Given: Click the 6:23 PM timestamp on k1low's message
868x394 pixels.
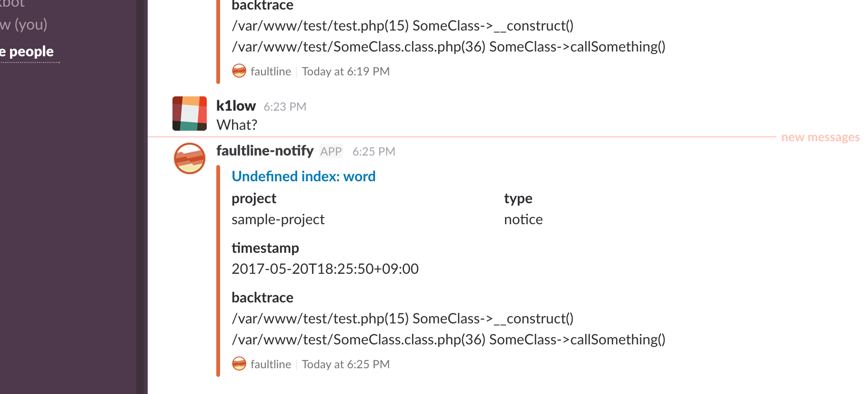Looking at the screenshot, I should pyautogui.click(x=284, y=106).
